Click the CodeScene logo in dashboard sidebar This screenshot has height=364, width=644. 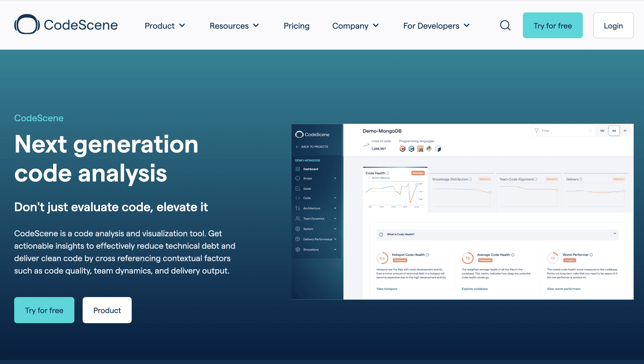312,134
